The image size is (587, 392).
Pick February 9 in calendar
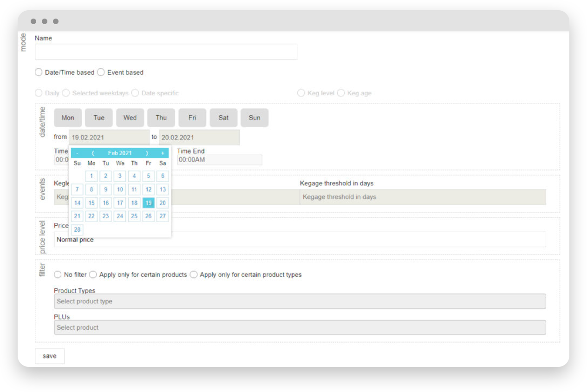pos(106,189)
